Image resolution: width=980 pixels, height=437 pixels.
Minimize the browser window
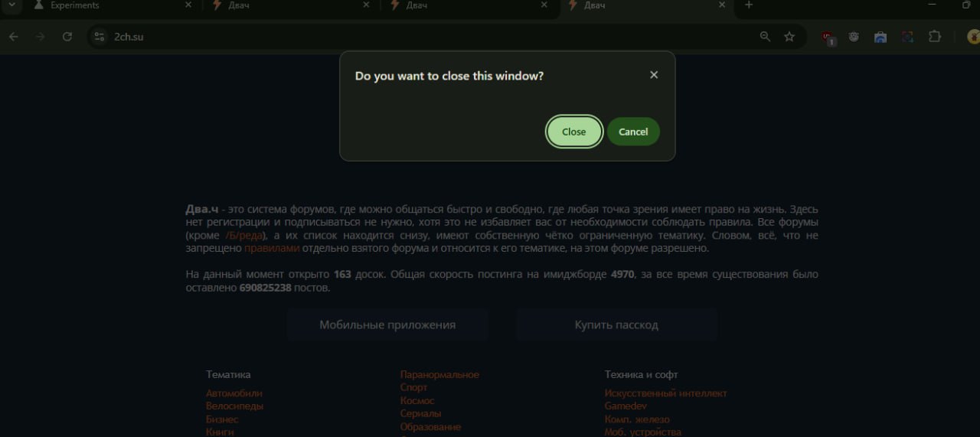(931, 5)
